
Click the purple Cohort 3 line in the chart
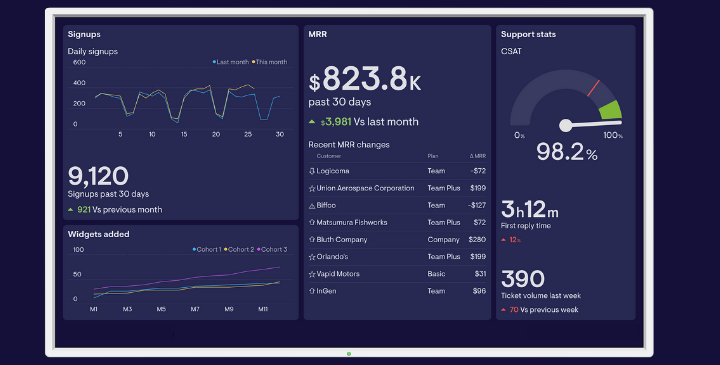coord(187,279)
